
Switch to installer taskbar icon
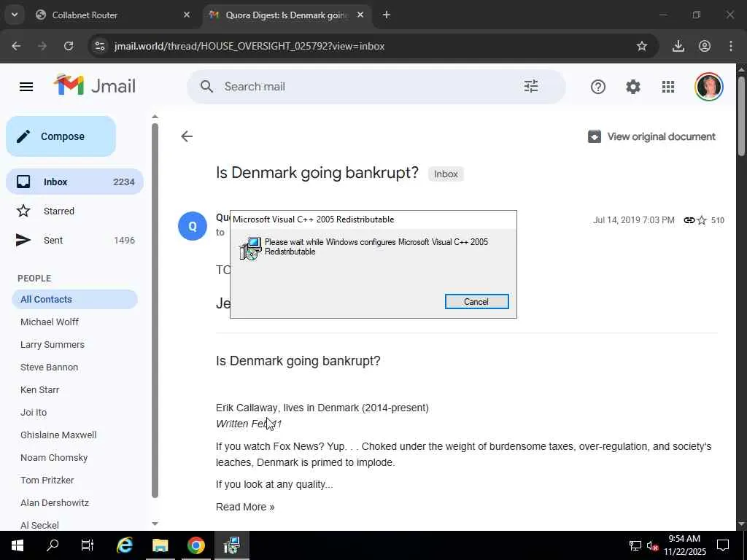click(231, 545)
